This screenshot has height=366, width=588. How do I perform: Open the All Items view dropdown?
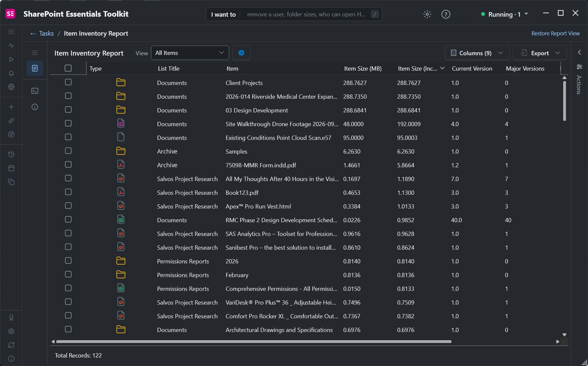tap(190, 53)
